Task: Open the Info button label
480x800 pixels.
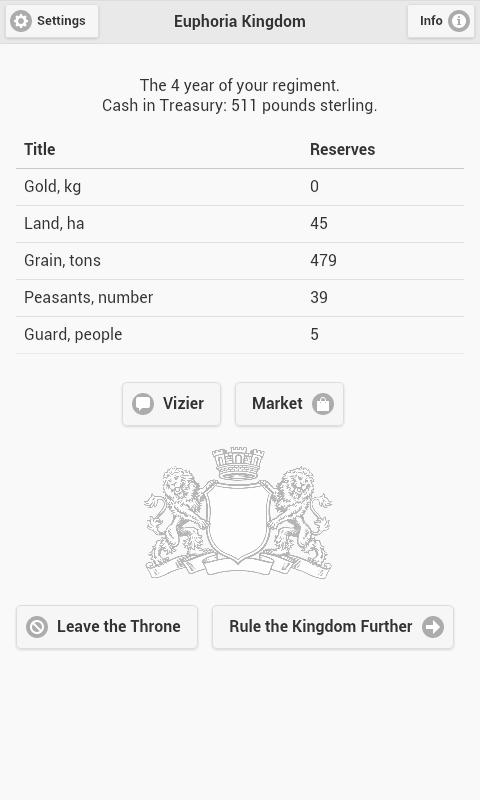Action: (431, 21)
